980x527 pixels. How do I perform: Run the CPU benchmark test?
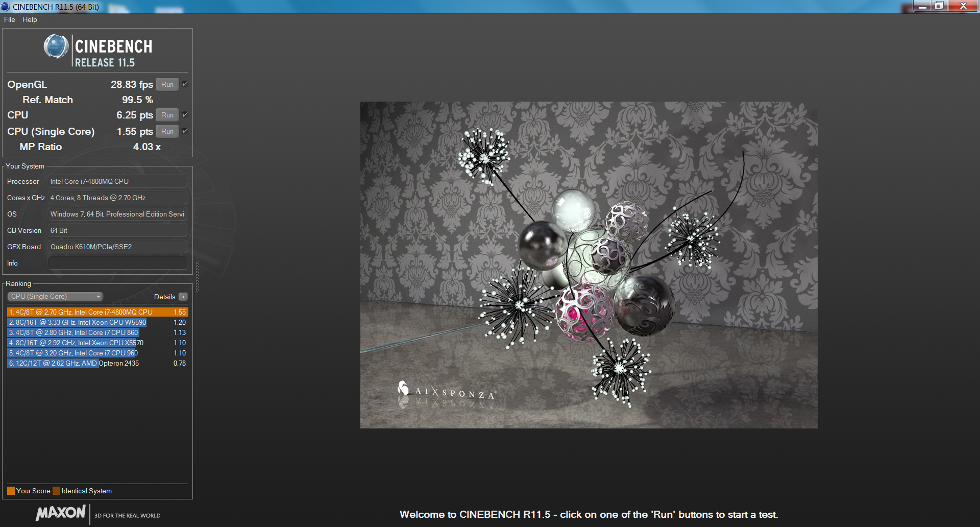[167, 115]
